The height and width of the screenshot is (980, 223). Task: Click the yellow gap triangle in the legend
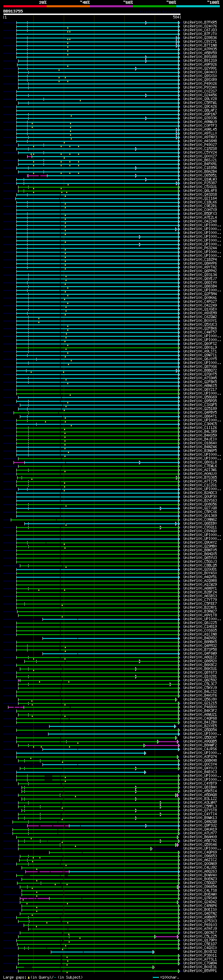pos(29,977)
